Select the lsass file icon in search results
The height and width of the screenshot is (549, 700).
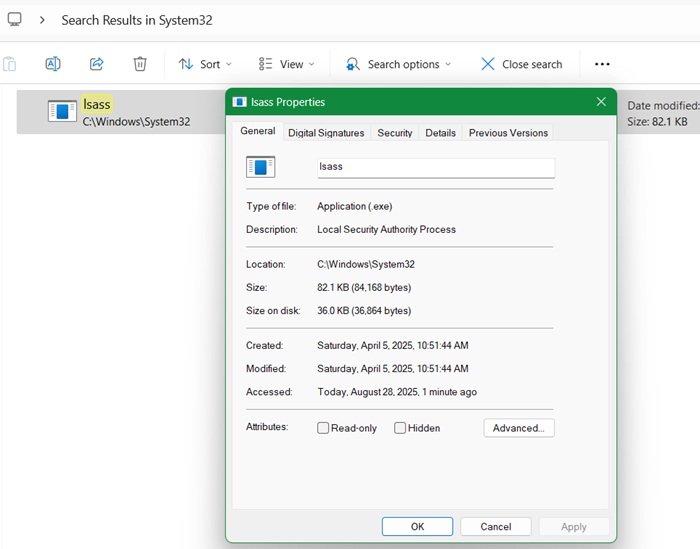coord(62,111)
